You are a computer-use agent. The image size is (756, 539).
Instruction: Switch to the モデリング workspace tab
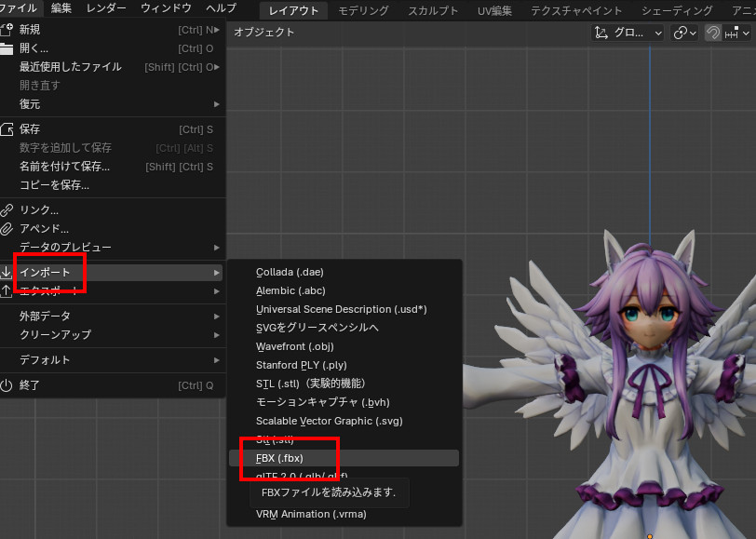coord(364,10)
